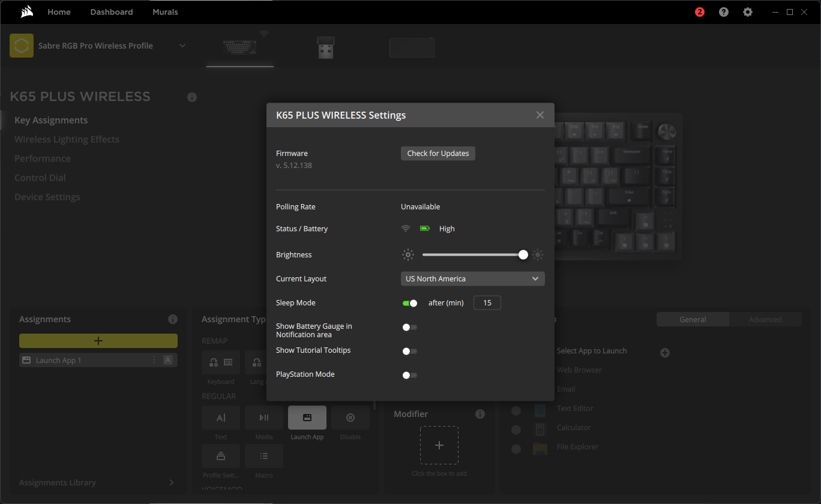This screenshot has width=821, height=504.
Task: Select the mouse pad device thumbnail
Action: pos(412,47)
